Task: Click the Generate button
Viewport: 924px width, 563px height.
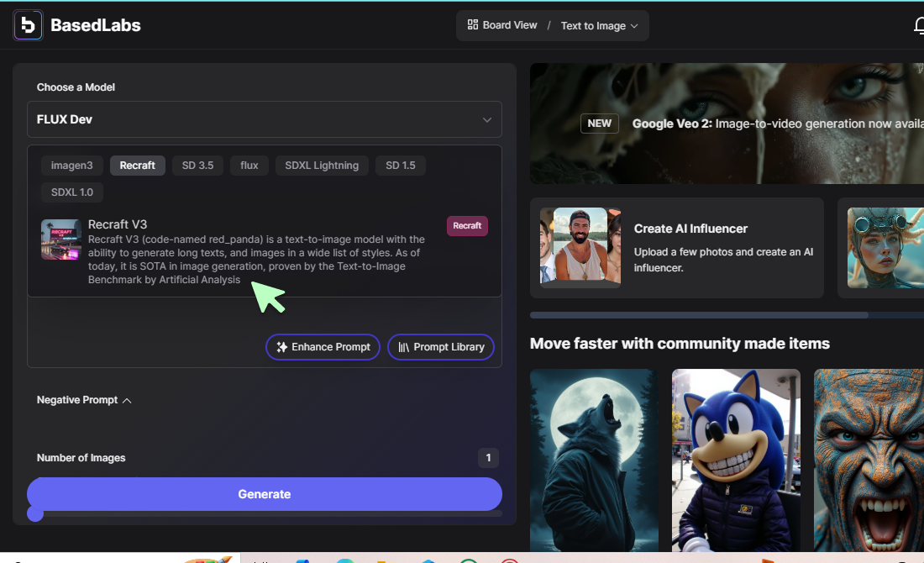Action: [x=265, y=494]
